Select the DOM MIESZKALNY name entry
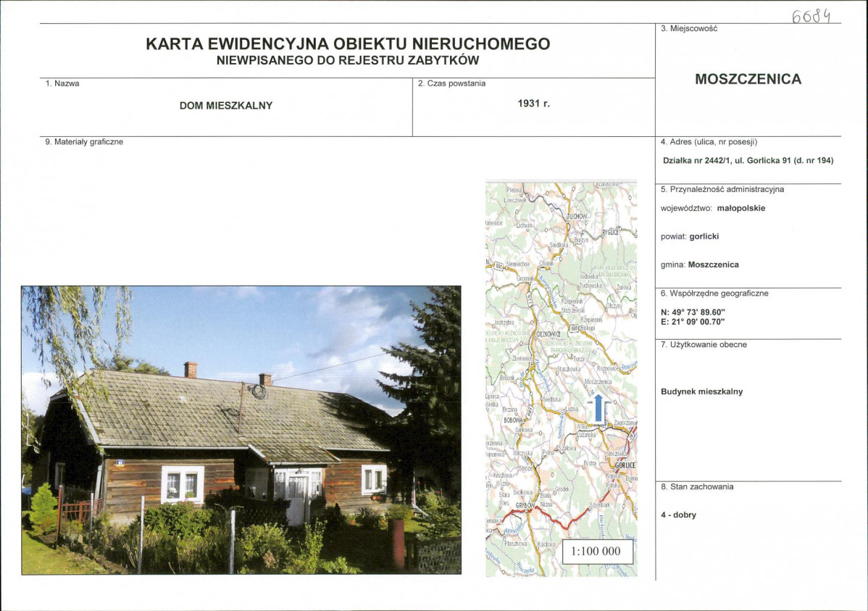868x611 pixels. 225,106
